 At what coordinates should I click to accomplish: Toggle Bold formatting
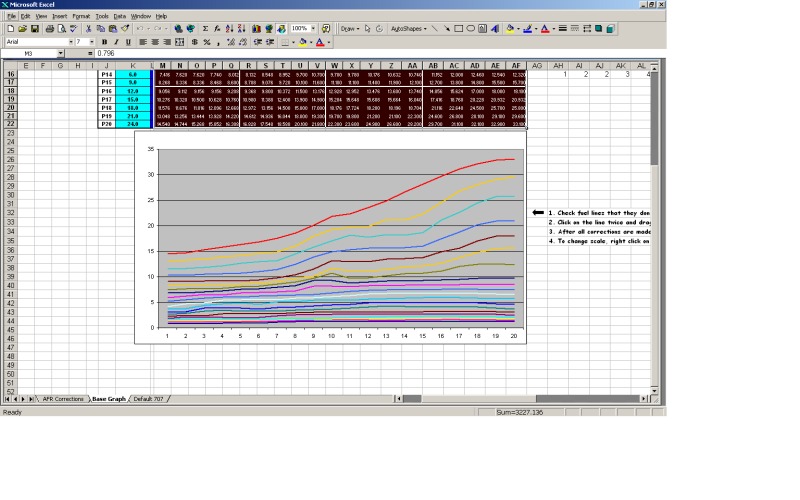click(x=104, y=42)
